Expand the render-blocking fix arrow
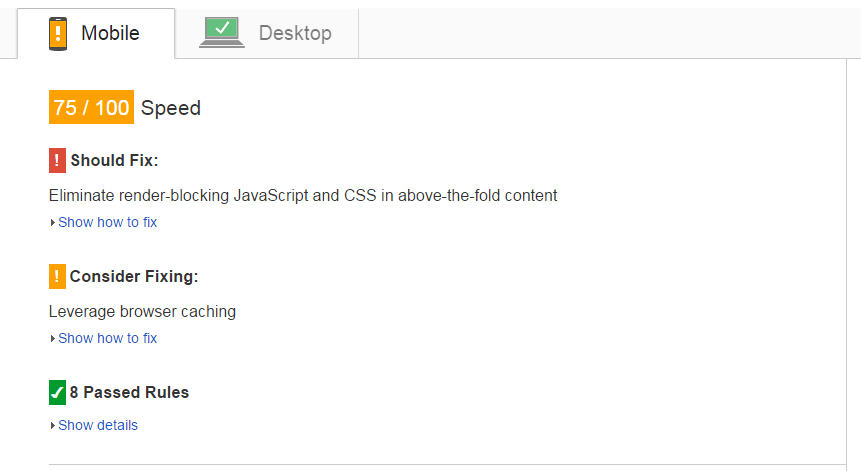 point(52,223)
